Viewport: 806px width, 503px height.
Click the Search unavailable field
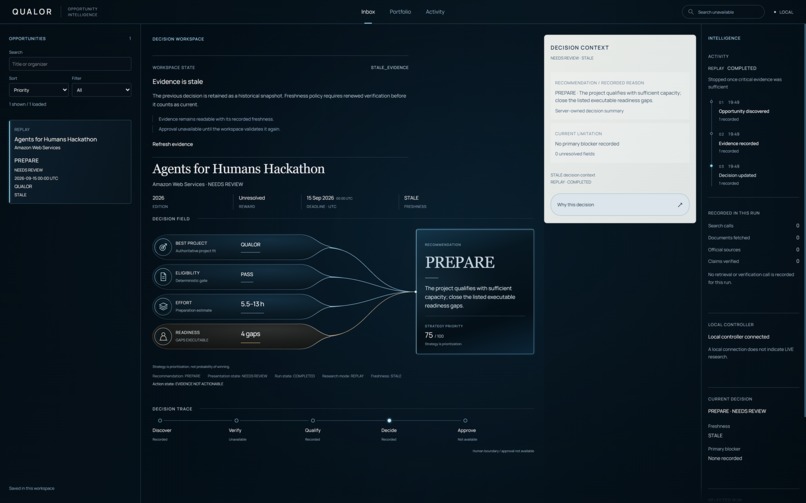[723, 12]
